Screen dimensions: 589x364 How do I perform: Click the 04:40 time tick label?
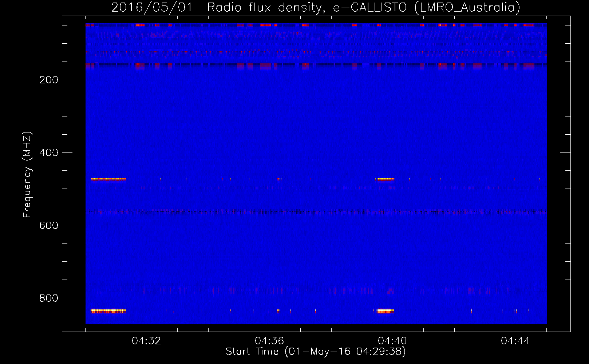click(x=392, y=341)
